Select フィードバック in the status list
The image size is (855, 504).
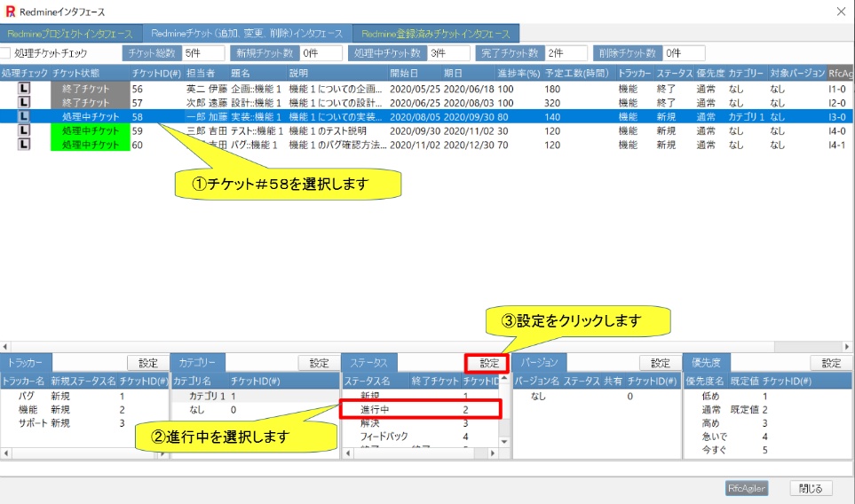point(420,437)
